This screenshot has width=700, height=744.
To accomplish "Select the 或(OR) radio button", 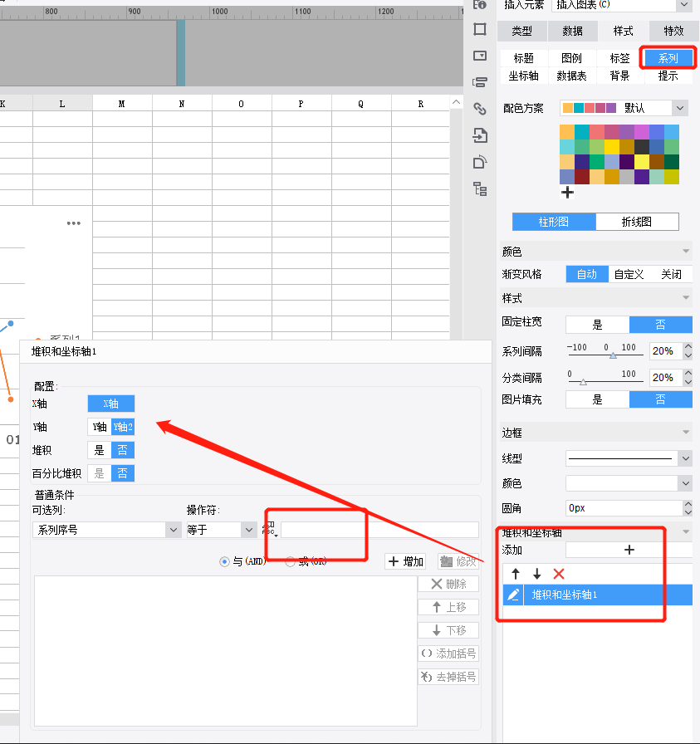I will point(290,562).
